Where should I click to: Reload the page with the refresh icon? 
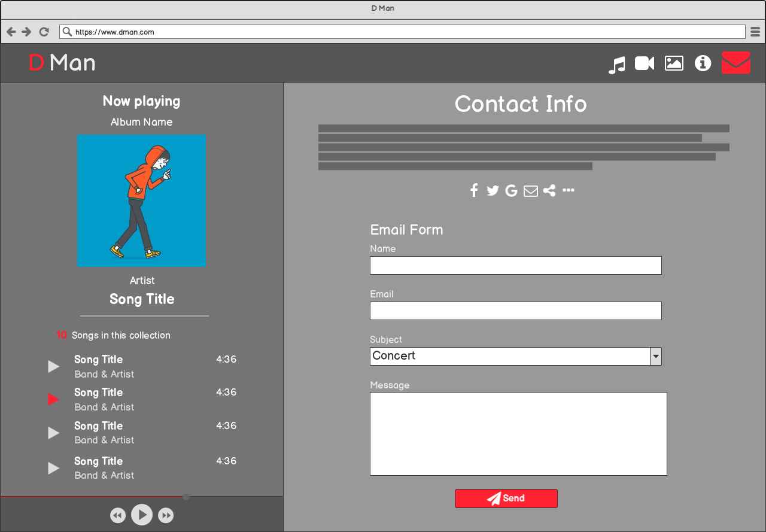tap(44, 32)
